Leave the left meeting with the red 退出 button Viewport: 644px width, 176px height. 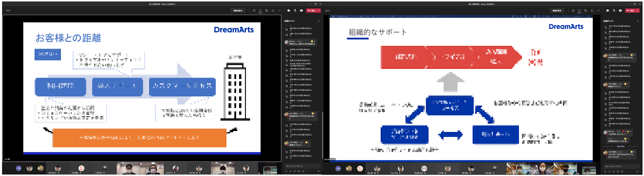(x=312, y=11)
